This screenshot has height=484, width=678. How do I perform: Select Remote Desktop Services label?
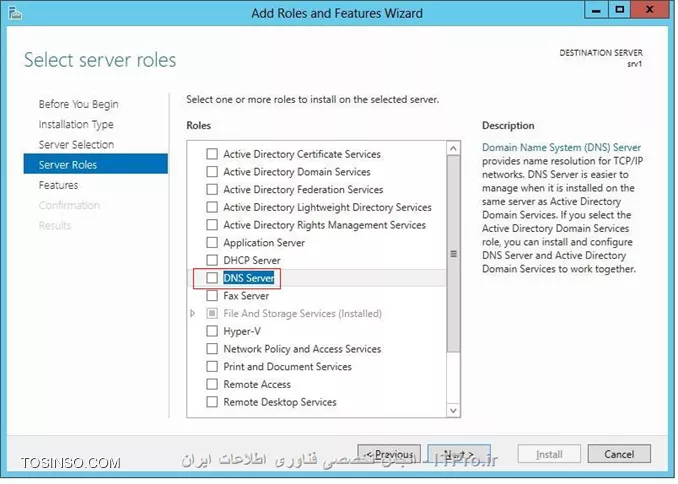click(x=280, y=402)
